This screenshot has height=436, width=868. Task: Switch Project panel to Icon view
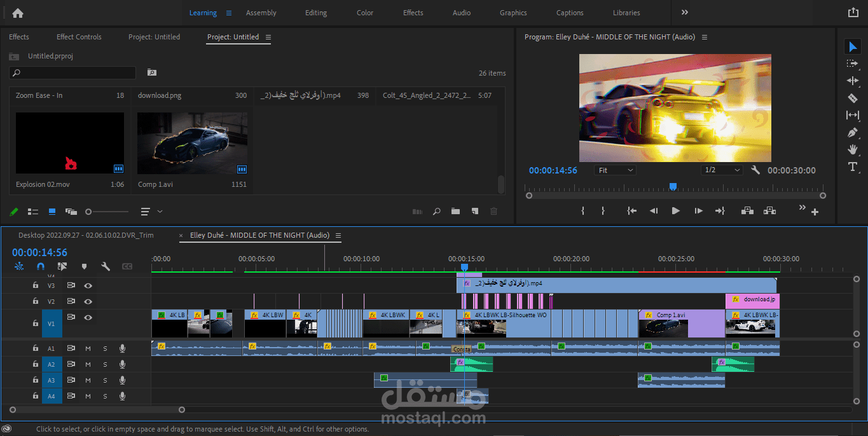(x=52, y=212)
